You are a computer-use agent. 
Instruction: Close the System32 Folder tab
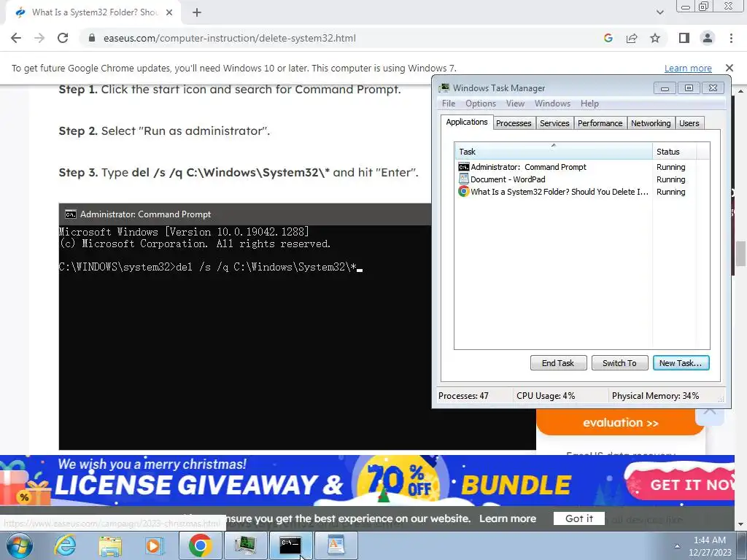pos(169,12)
